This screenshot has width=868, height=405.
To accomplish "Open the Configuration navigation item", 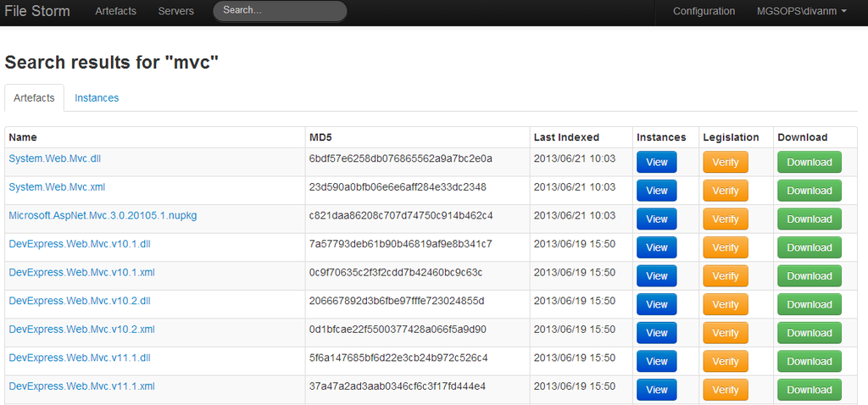I will coord(704,11).
